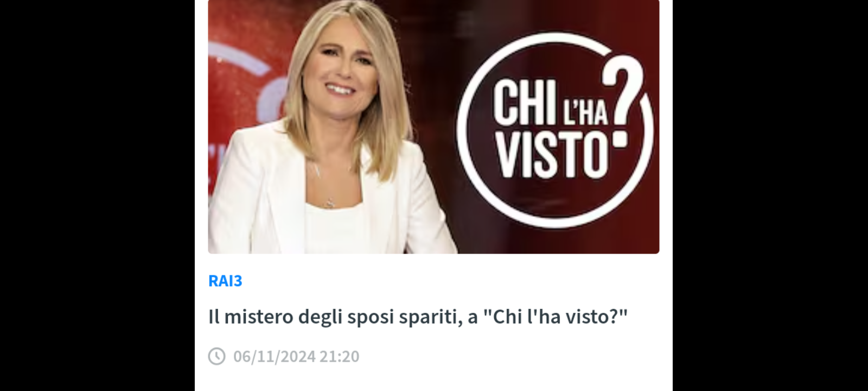
Task: Click the 06/11/2024 publication date
Action: pyautogui.click(x=274, y=356)
